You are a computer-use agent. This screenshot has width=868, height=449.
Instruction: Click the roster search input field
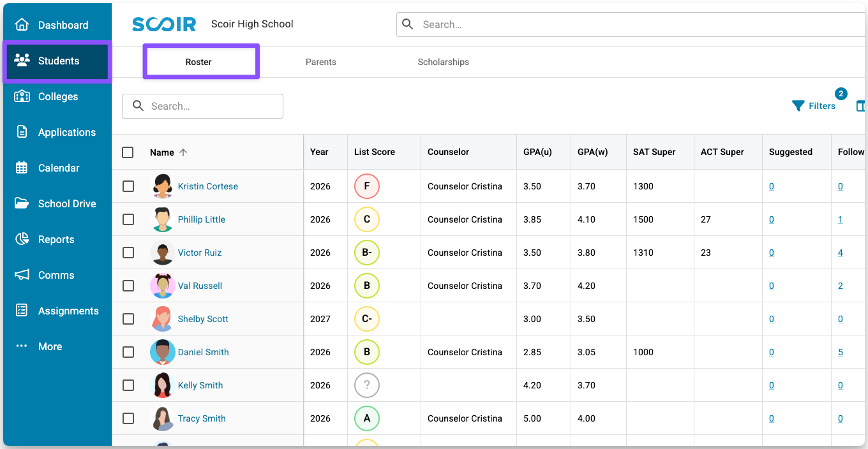pos(211,106)
